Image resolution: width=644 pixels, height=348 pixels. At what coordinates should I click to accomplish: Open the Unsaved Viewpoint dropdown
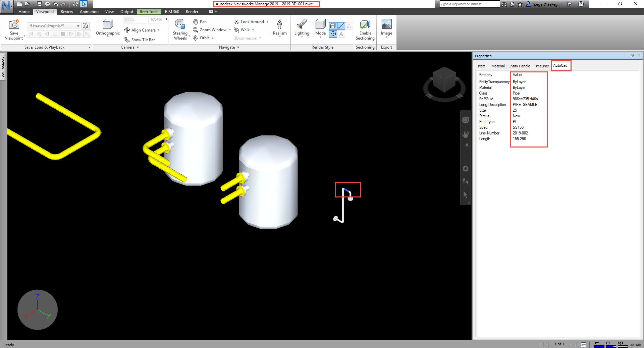[x=77, y=25]
